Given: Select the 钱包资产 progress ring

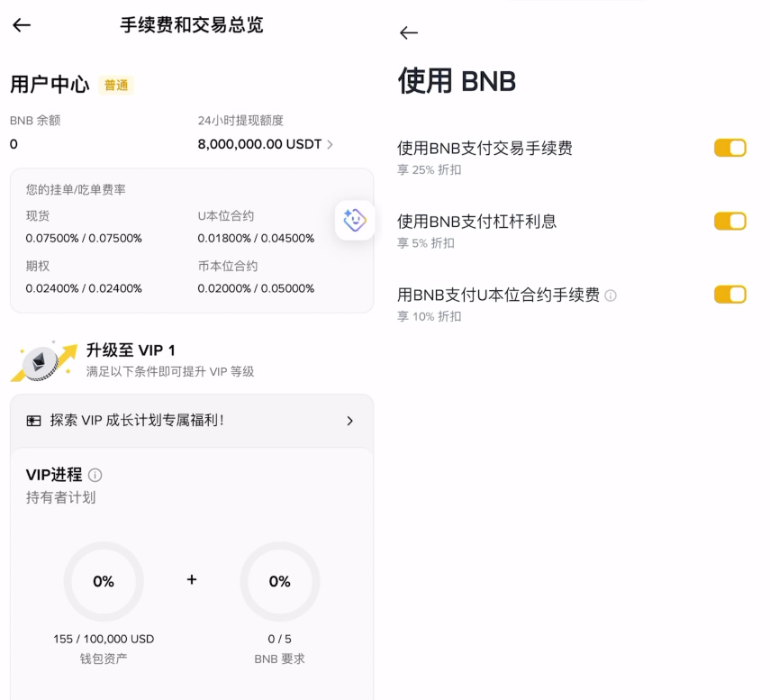Looking at the screenshot, I should coord(104,581).
